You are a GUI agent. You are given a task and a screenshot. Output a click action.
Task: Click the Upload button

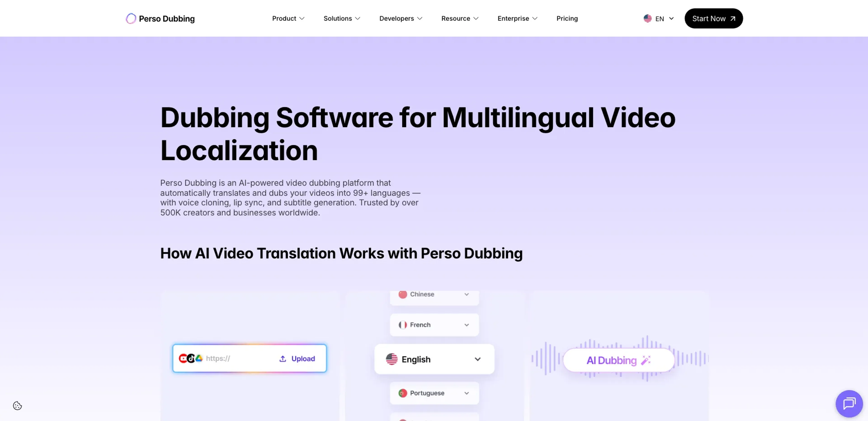297,359
